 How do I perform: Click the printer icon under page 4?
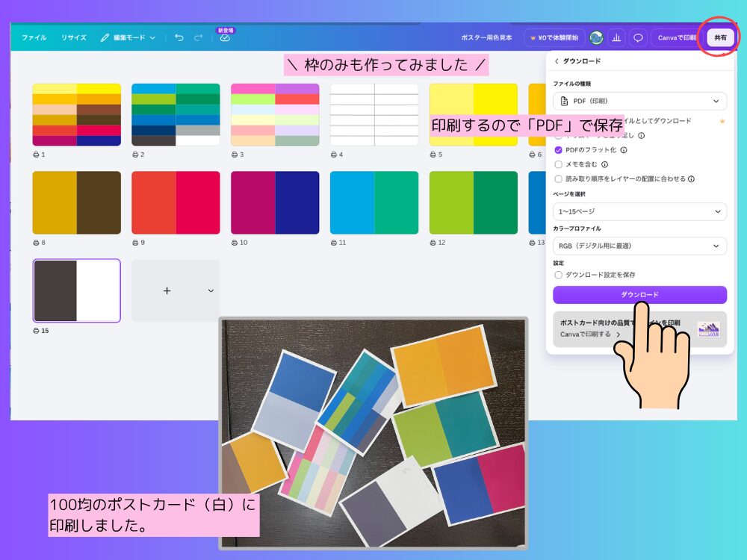(333, 155)
